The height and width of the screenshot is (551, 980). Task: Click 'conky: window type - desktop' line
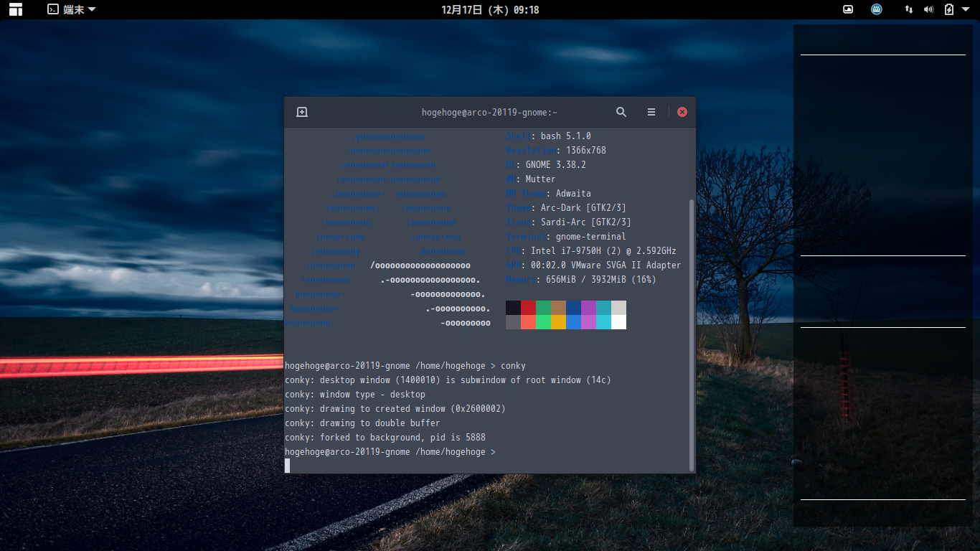coord(355,394)
